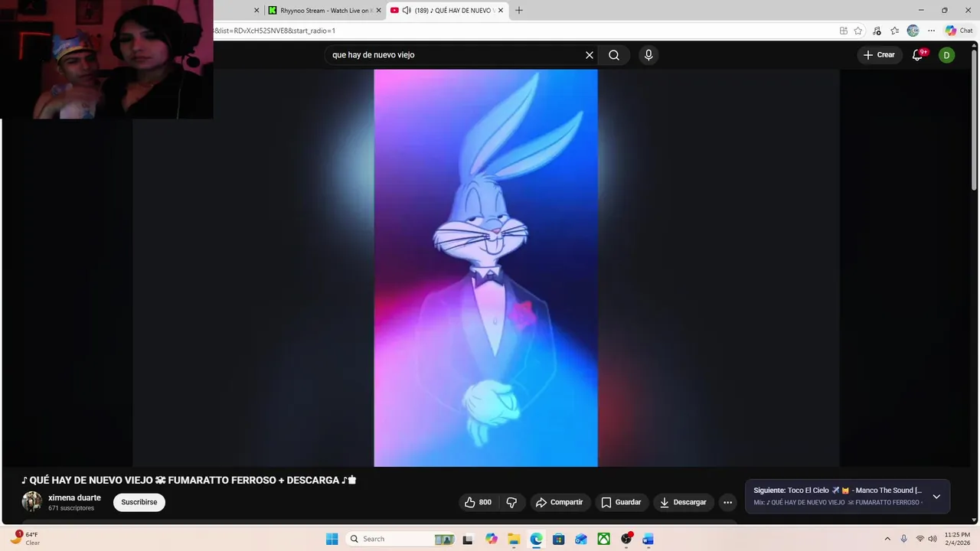
Task: Close the Rhyynoo Stream tab
Action: (x=380, y=11)
